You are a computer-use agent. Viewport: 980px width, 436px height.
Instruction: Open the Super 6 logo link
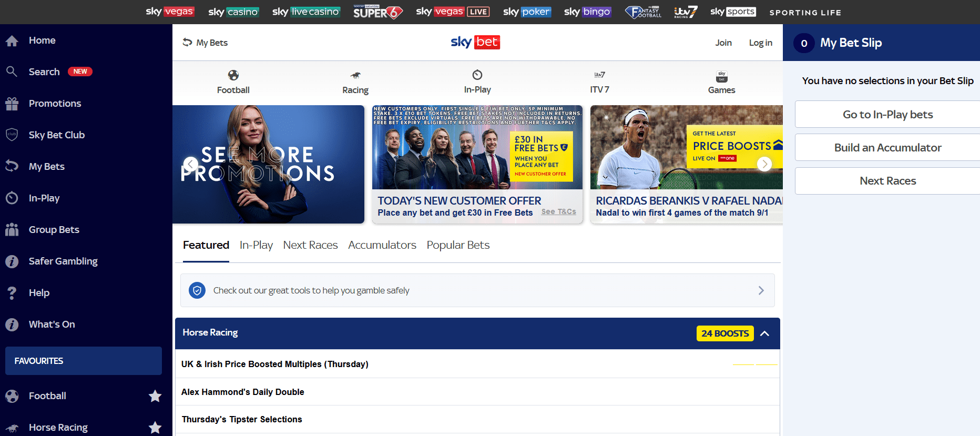(377, 12)
